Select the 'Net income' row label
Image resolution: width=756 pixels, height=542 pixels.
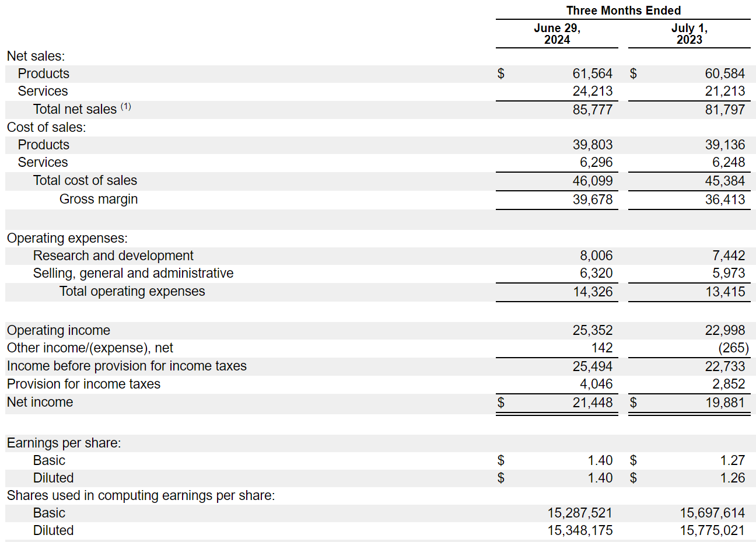(x=40, y=402)
